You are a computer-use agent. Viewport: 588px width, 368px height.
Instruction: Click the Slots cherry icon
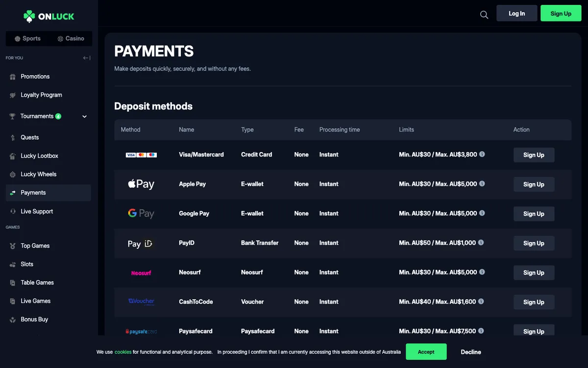coord(13,264)
